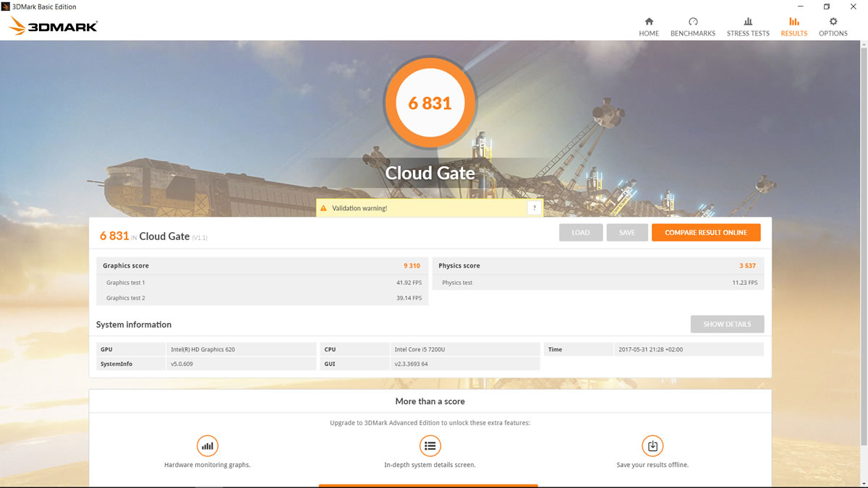Click the Physics test row
868x488 pixels.
(598, 283)
